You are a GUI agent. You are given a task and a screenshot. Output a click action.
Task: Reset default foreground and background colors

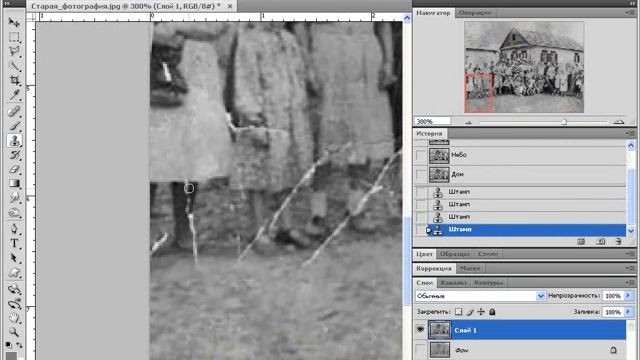point(9,345)
